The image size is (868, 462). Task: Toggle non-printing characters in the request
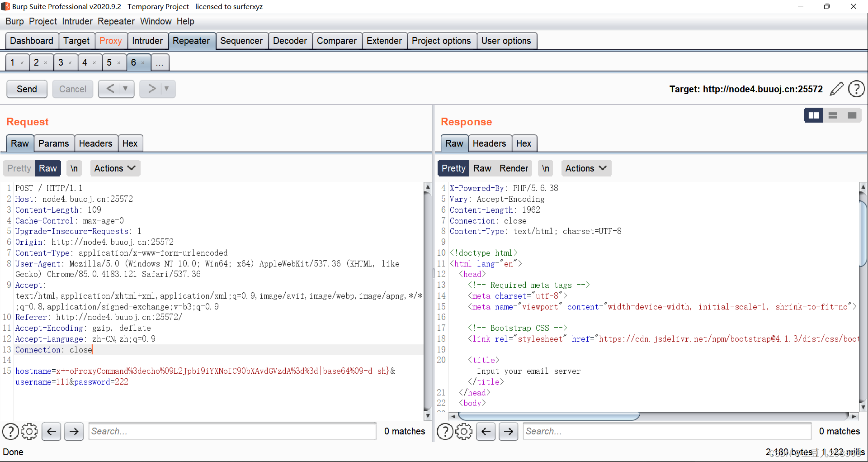pos(74,168)
